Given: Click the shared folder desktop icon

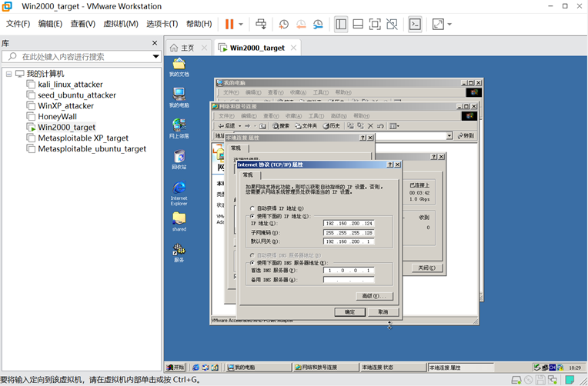Looking at the screenshot, I should tap(179, 221).
